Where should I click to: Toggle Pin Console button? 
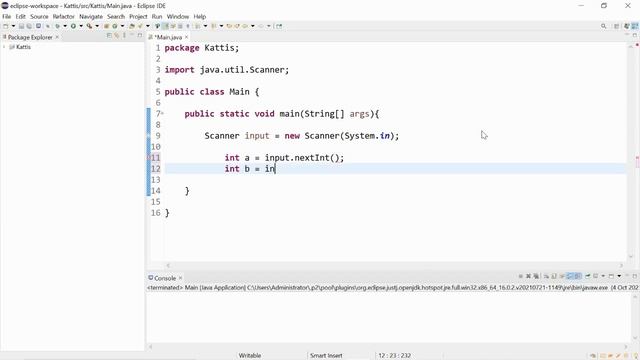(x=588, y=276)
